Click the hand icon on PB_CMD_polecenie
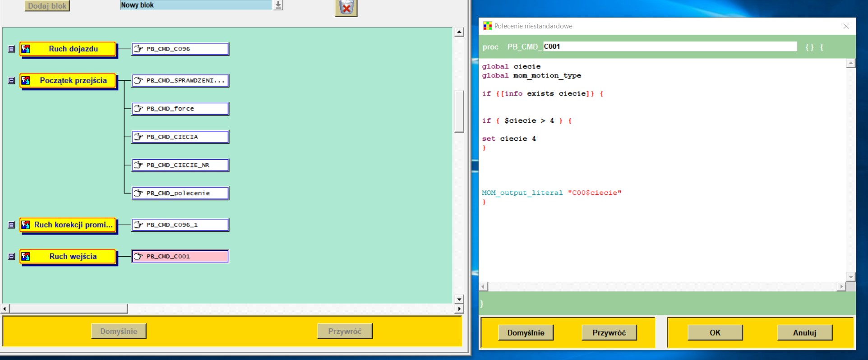 (x=139, y=193)
